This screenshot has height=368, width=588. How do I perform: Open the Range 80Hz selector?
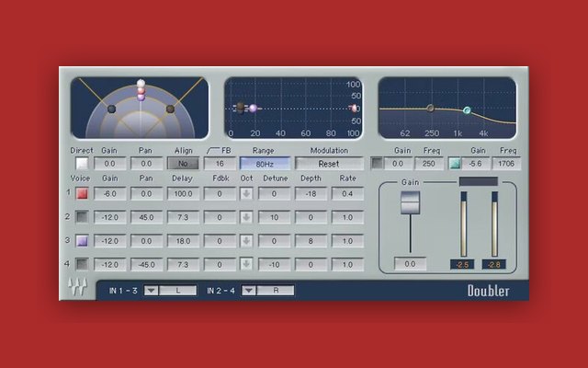click(265, 164)
